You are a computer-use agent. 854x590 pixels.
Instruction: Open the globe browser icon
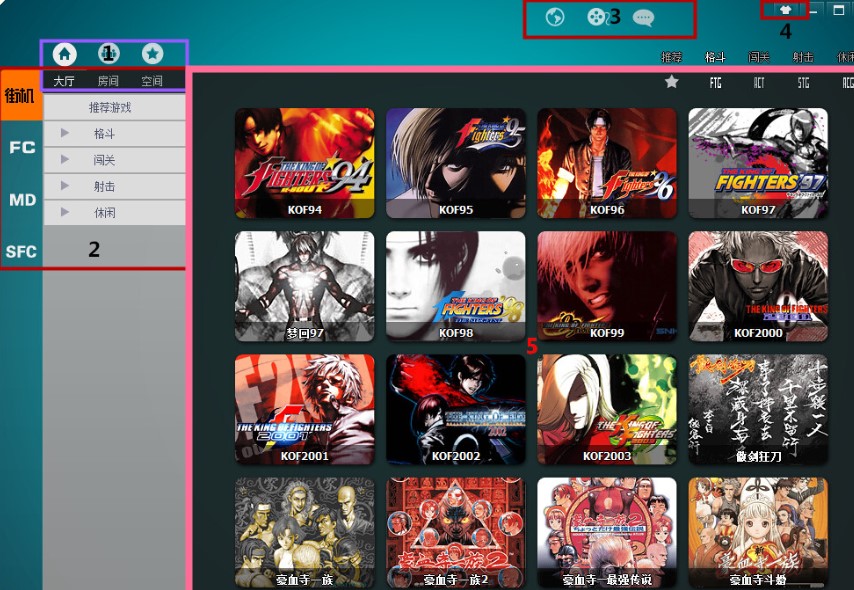[x=555, y=17]
